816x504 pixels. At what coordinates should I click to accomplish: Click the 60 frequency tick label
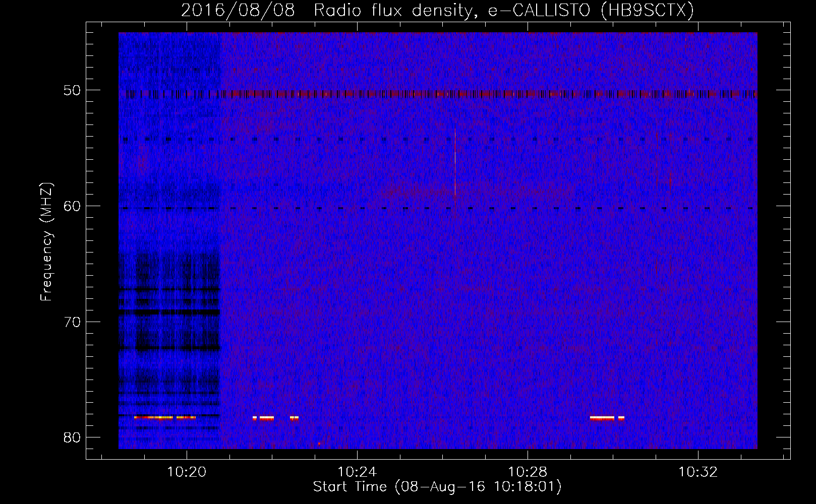pyautogui.click(x=72, y=206)
